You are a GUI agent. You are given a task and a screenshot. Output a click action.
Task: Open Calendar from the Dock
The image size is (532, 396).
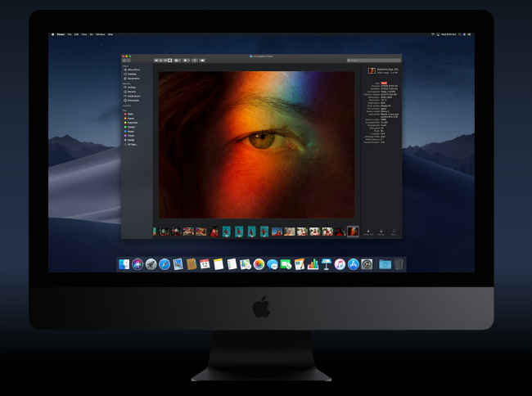point(205,264)
